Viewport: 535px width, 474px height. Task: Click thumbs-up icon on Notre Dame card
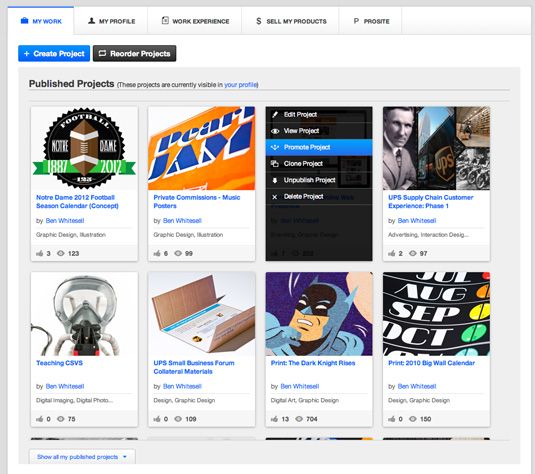click(40, 253)
